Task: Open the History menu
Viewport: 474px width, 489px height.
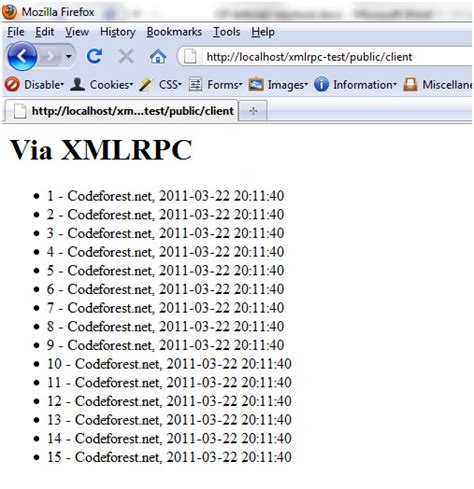Action: (118, 32)
